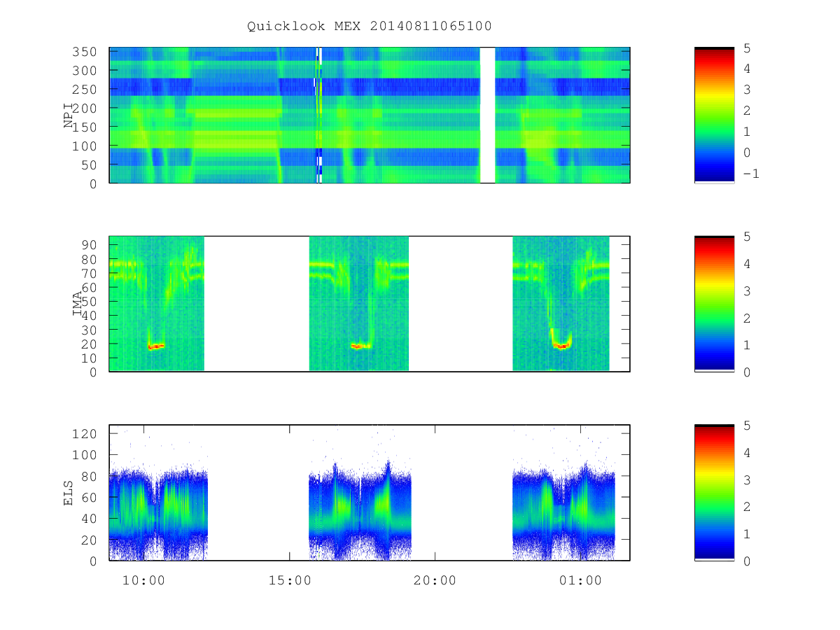Pick the IMA panel color scale bar
The width and height of the screenshot is (840, 630).
coord(714,304)
